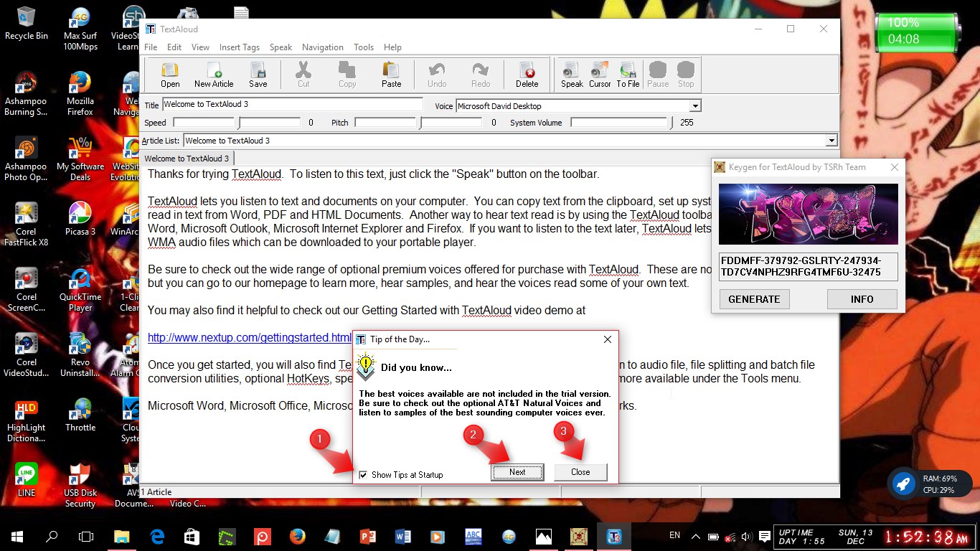Click the Copy toolbar icon
Screen dimensions: 980x551
point(347,75)
